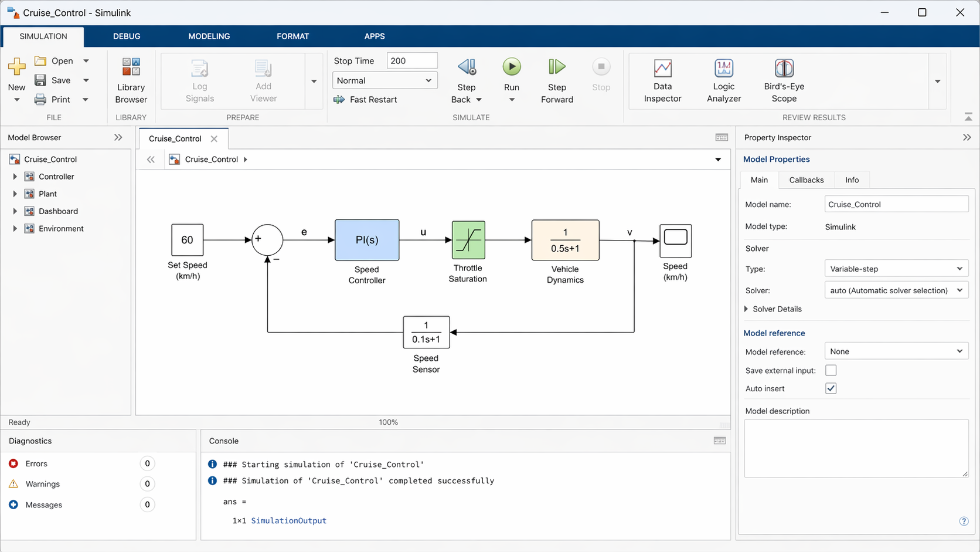Open the simulation mode Normal dropdown

(384, 80)
